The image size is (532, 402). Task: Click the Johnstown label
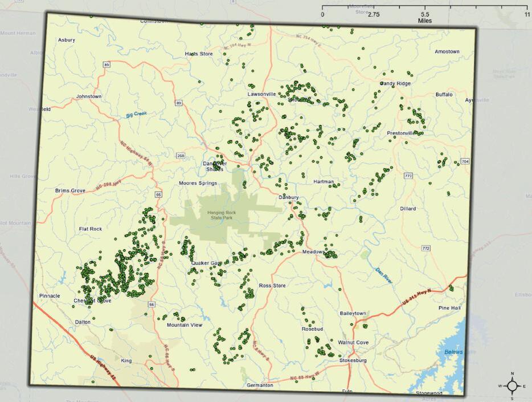[88, 96]
